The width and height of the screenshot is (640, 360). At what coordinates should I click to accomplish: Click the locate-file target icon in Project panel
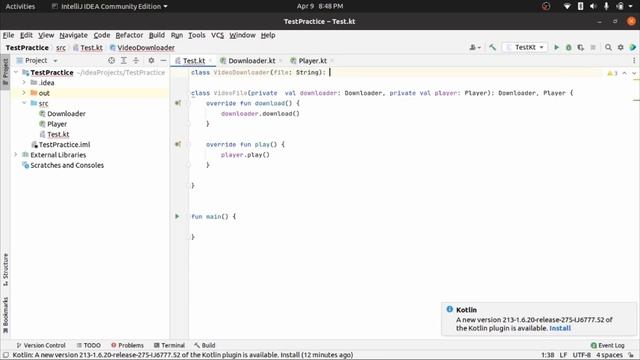111,60
